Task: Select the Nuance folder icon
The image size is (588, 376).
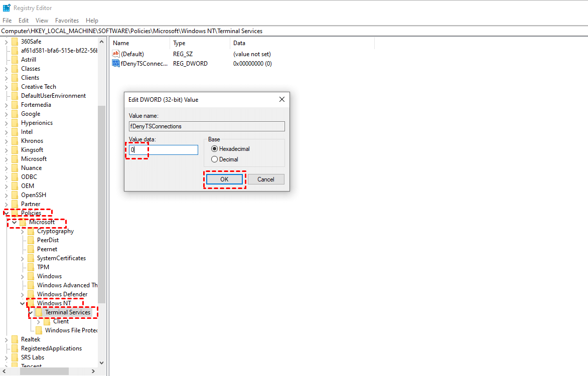Action: 15,167
